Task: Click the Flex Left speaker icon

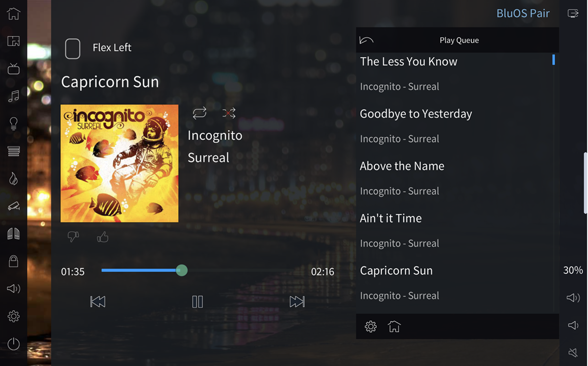Action: [73, 49]
